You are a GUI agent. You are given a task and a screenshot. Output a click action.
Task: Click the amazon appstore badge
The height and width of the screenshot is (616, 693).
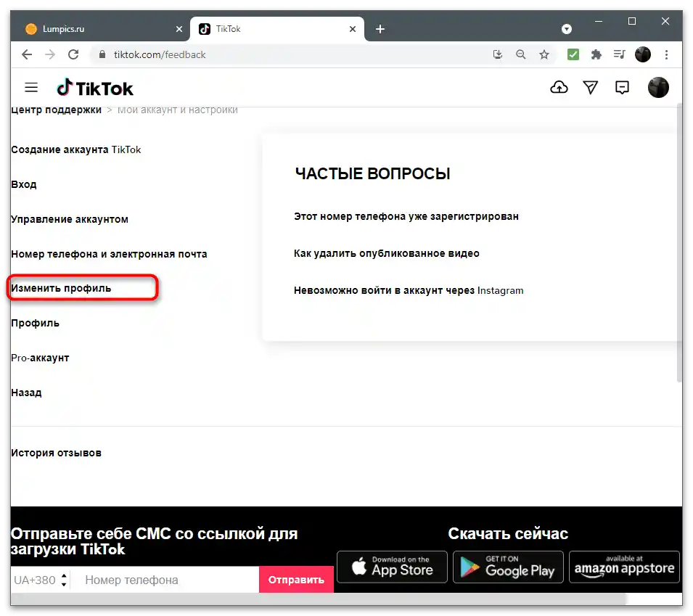click(624, 567)
